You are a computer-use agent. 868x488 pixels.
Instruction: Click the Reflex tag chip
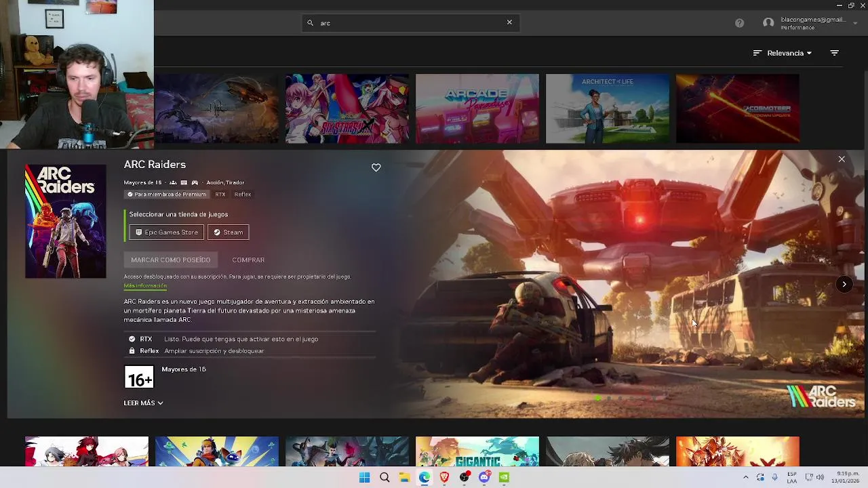click(x=243, y=195)
